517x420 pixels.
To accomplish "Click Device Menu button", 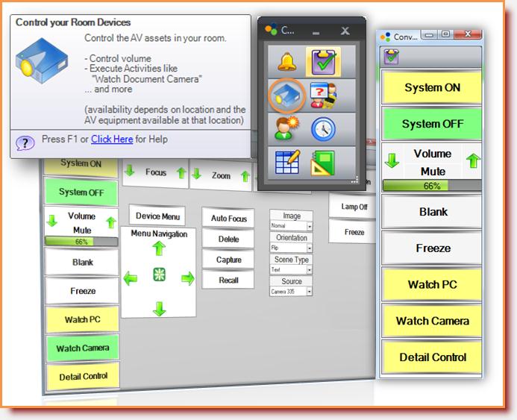I will (157, 216).
